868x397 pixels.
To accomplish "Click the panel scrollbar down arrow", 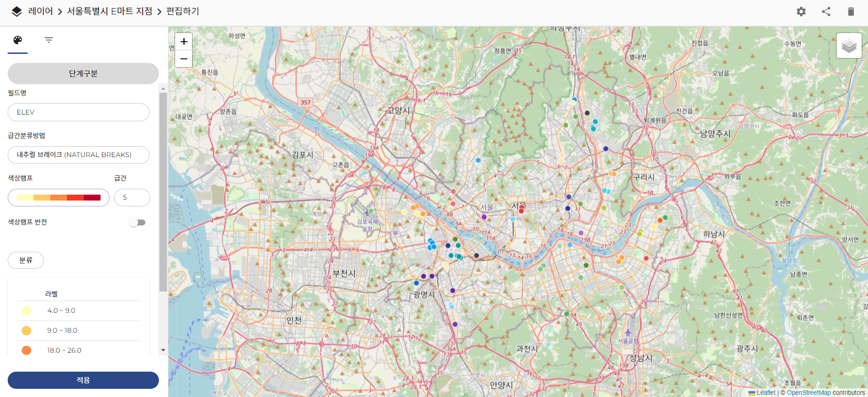I will pos(163,350).
